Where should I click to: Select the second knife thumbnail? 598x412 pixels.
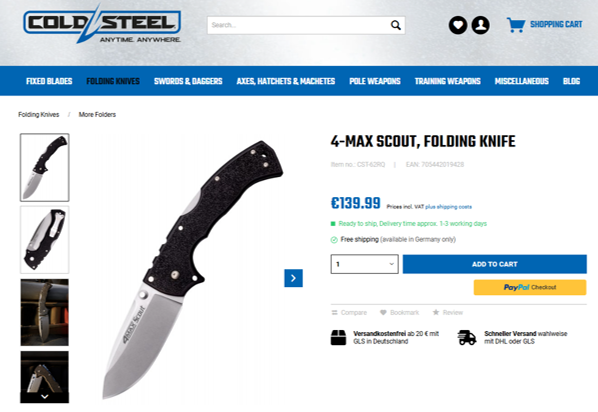[45, 240]
